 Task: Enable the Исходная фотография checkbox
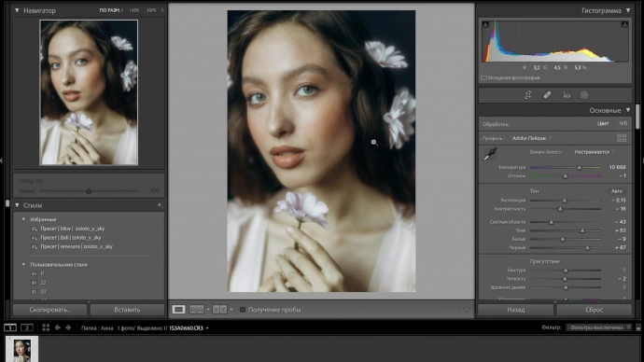coord(483,77)
